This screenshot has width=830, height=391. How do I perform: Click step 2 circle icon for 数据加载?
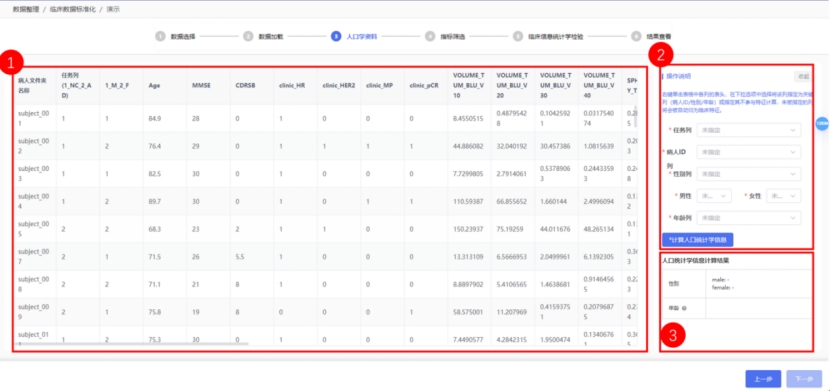(x=248, y=37)
